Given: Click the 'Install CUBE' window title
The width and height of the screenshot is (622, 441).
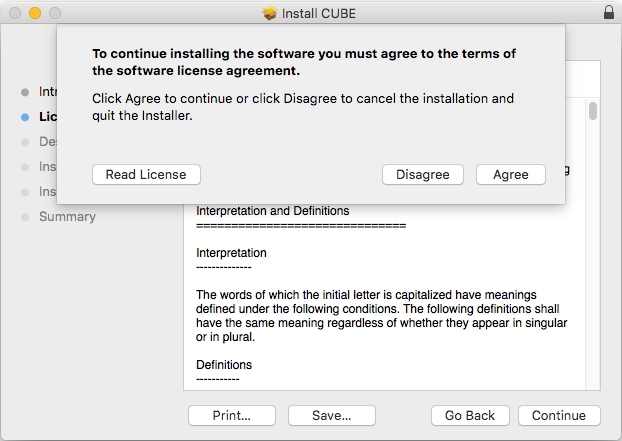Looking at the screenshot, I should pyautogui.click(x=319, y=13).
